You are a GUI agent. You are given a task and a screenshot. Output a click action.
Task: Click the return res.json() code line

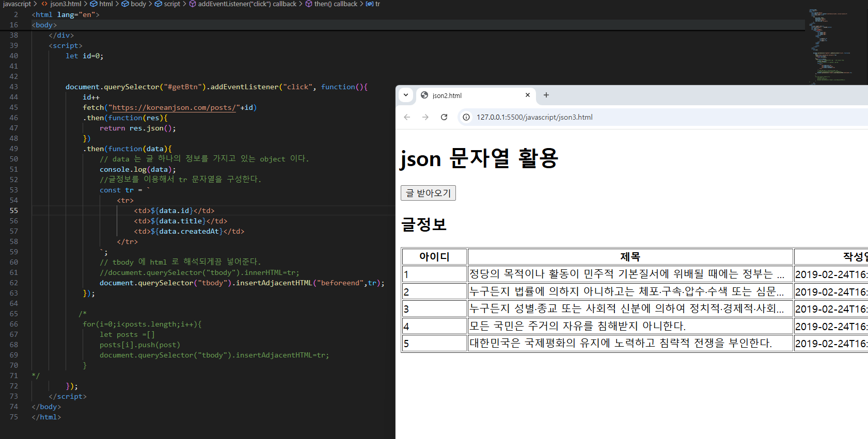pos(138,128)
